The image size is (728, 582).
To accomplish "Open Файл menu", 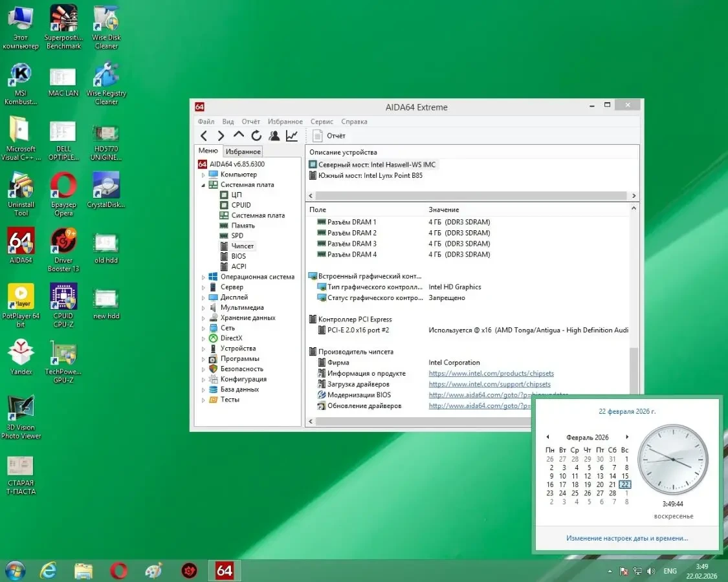I will [206, 122].
